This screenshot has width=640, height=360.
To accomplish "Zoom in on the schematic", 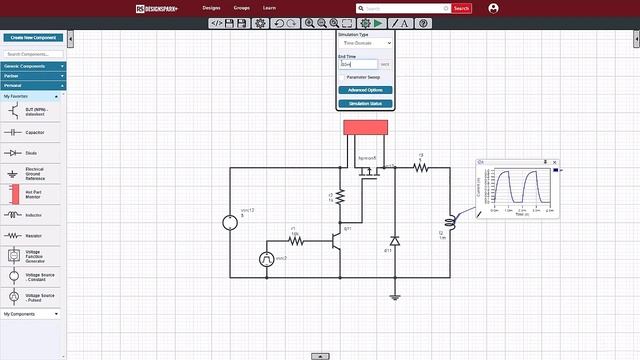I will point(309,23).
